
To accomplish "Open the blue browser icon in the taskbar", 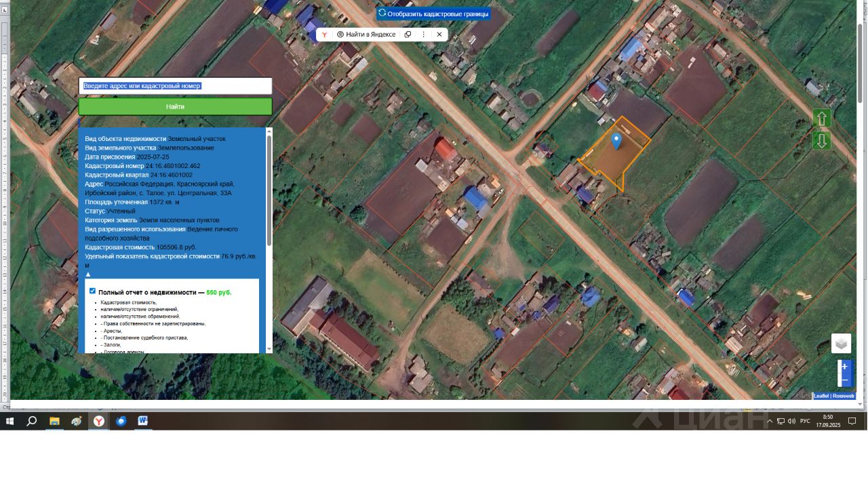I will point(121,421).
